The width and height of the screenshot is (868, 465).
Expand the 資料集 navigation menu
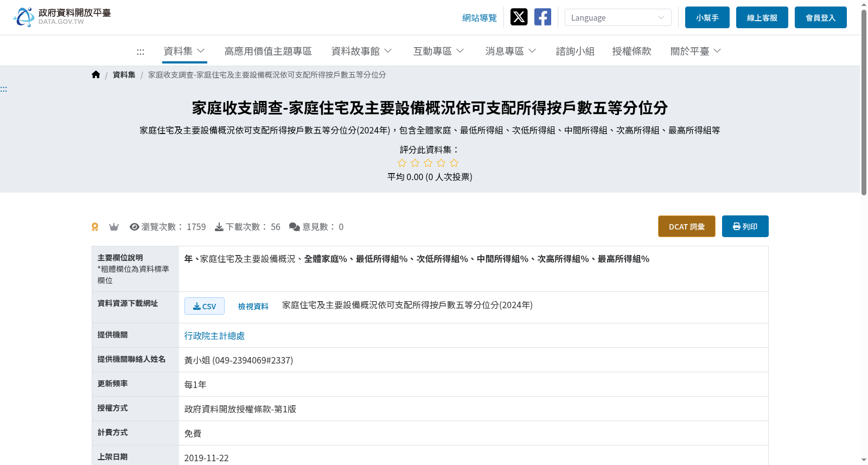pyautogui.click(x=184, y=51)
